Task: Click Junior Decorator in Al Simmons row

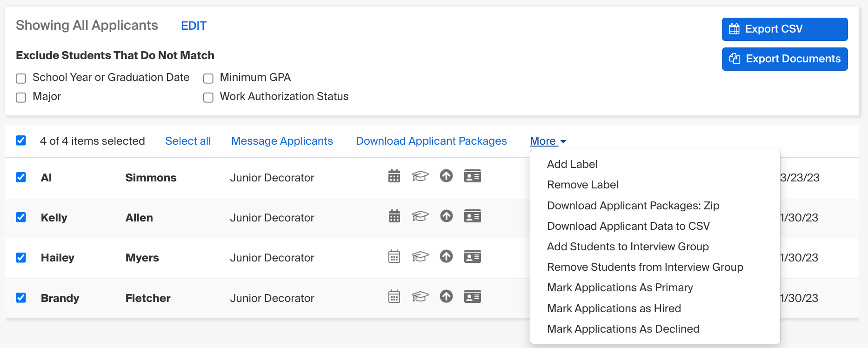Action: point(272,178)
